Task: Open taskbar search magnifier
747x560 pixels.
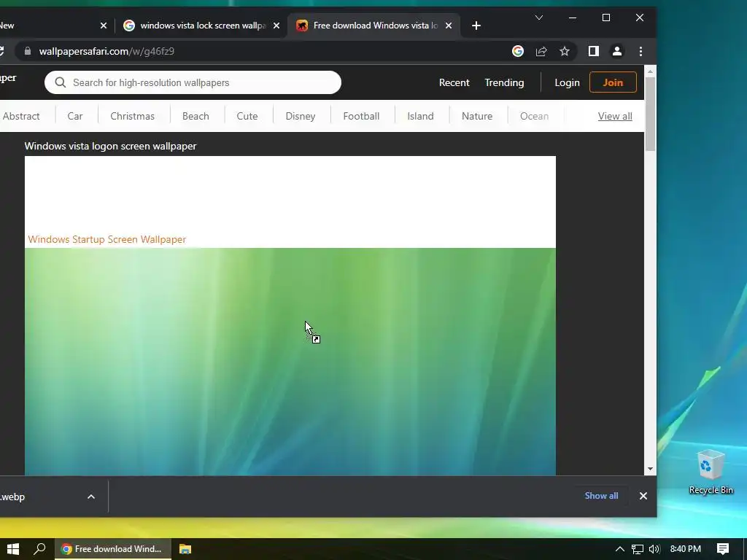Action: [x=39, y=549]
